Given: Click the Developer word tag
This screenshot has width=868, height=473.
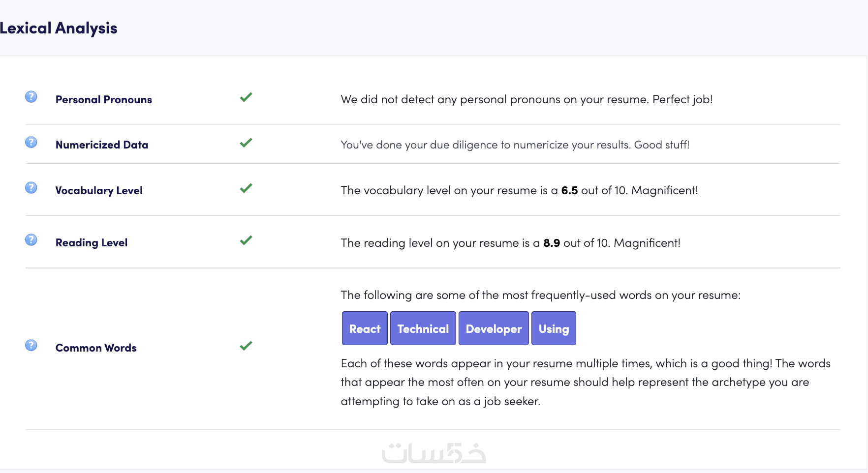Looking at the screenshot, I should 494,328.
